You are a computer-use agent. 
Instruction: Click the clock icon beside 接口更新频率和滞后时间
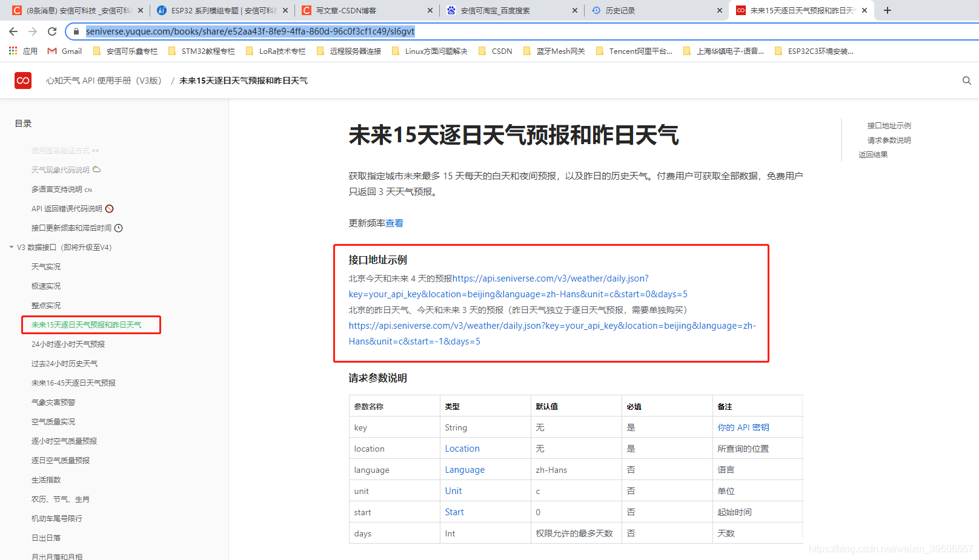(119, 228)
